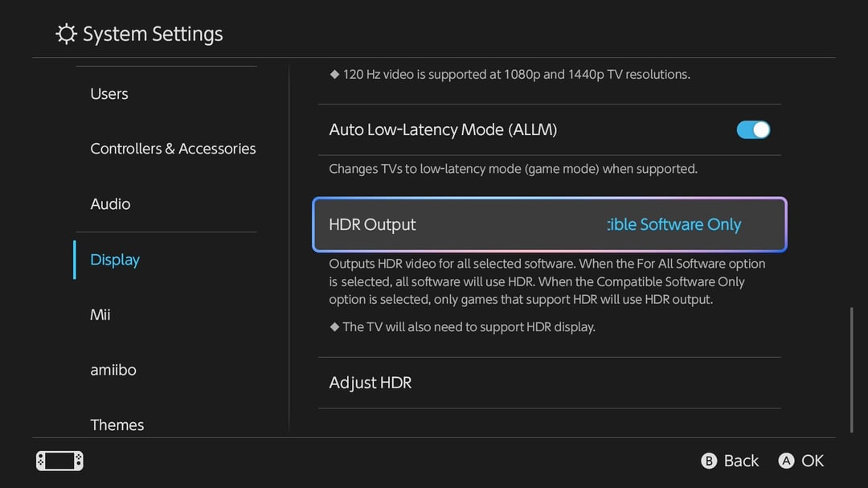The width and height of the screenshot is (868, 488).
Task: Click the OK label in the footer
Action: (x=813, y=461)
